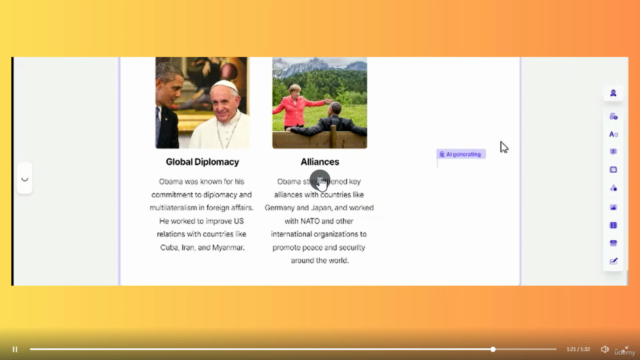This screenshot has height=360, width=640.
Task: Click the paragraph mentioning 'Germany and Japan'
Action: 319,221
